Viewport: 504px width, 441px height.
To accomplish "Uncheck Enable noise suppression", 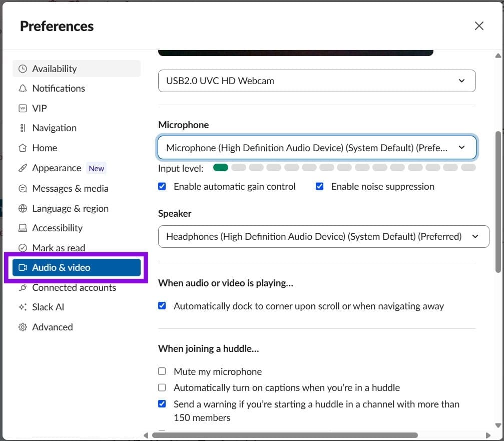I will coord(319,186).
